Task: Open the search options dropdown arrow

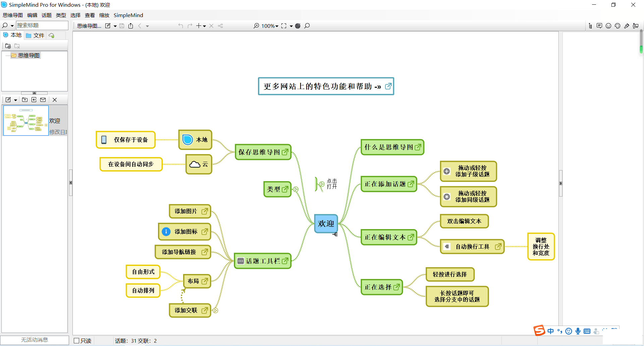Action: coord(12,26)
